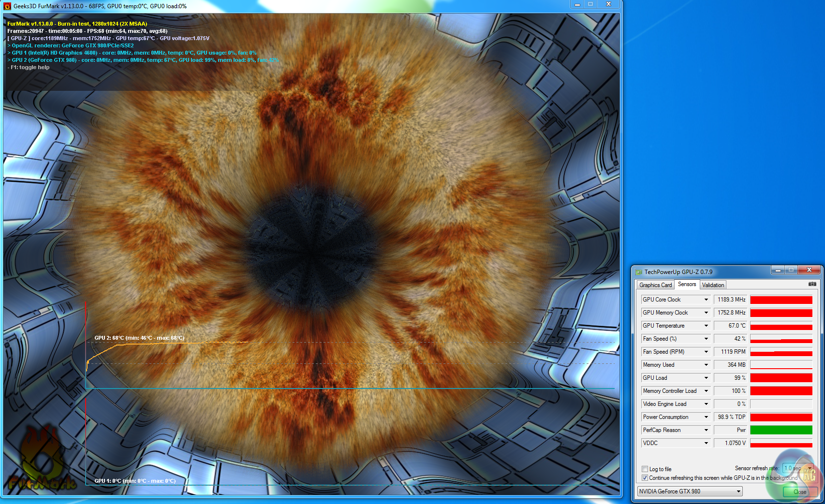This screenshot has width=825, height=504.
Task: Open the PerfCap Reason sensor dropdown
Action: (x=706, y=430)
